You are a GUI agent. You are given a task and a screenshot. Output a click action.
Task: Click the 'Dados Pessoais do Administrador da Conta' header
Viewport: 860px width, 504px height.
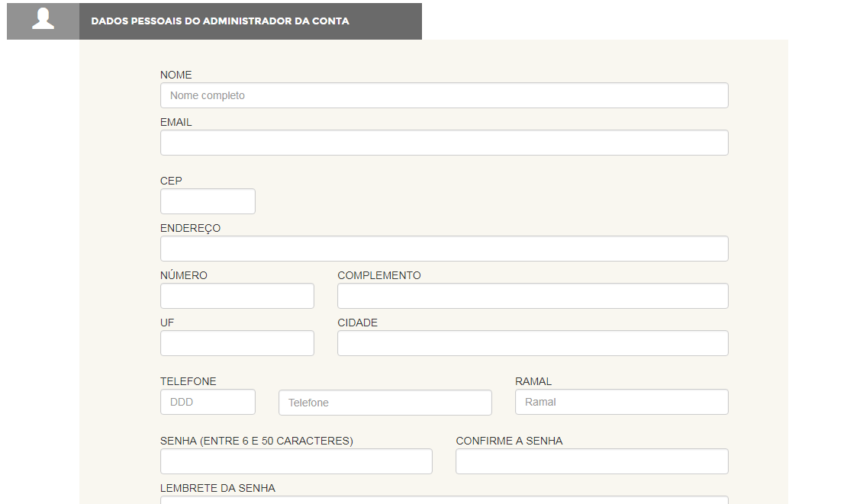pyautogui.click(x=220, y=21)
